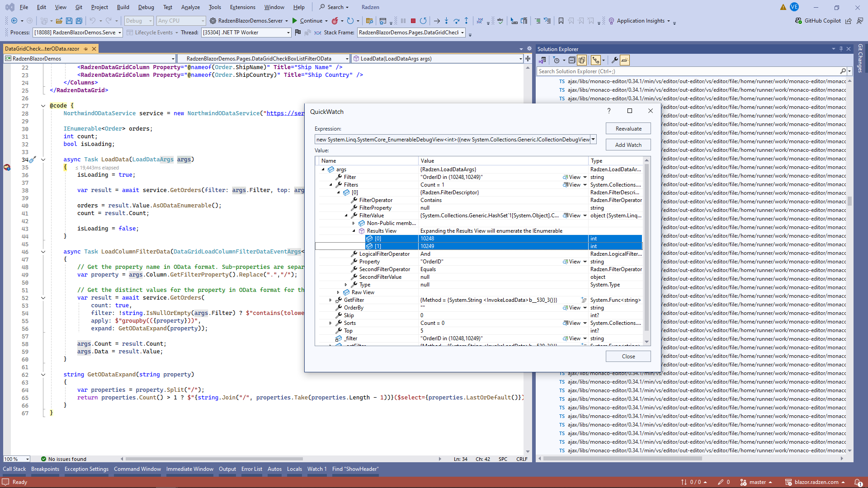Close QuickWatch with the Close button

(x=628, y=357)
